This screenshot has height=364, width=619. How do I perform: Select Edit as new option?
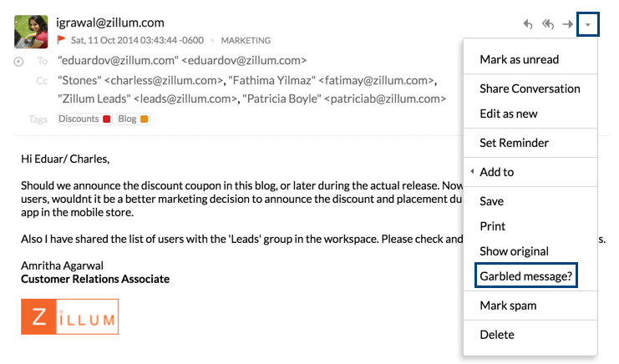(x=530, y=114)
